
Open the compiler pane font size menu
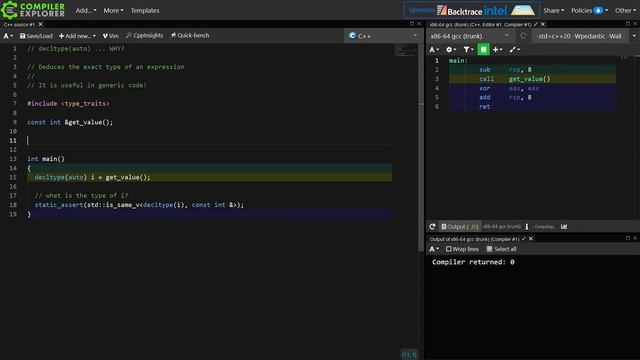point(434,49)
